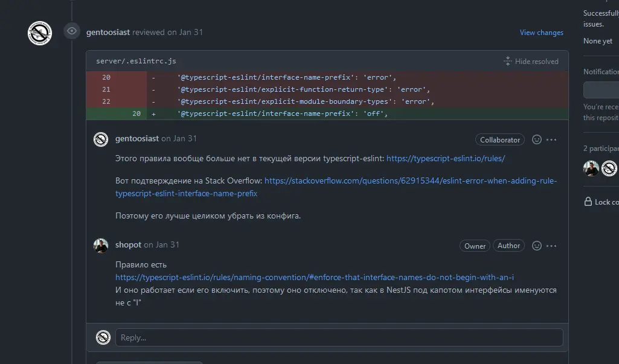619x364 pixels.
Task: Click gentoosiast's avatar on the review comment
Action: pyautogui.click(x=101, y=139)
